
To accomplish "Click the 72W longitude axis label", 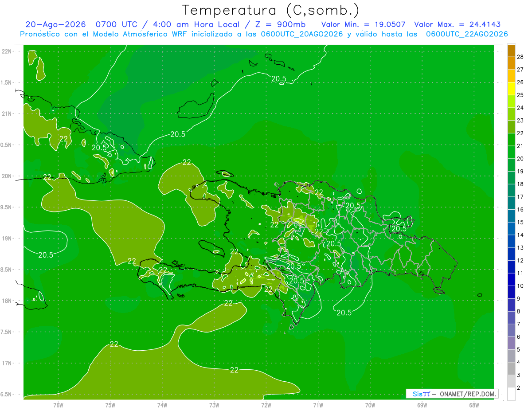I will coord(266,405).
